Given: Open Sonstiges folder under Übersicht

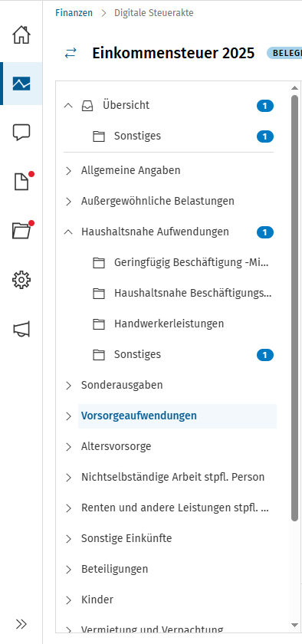Looking at the screenshot, I should tap(137, 136).
